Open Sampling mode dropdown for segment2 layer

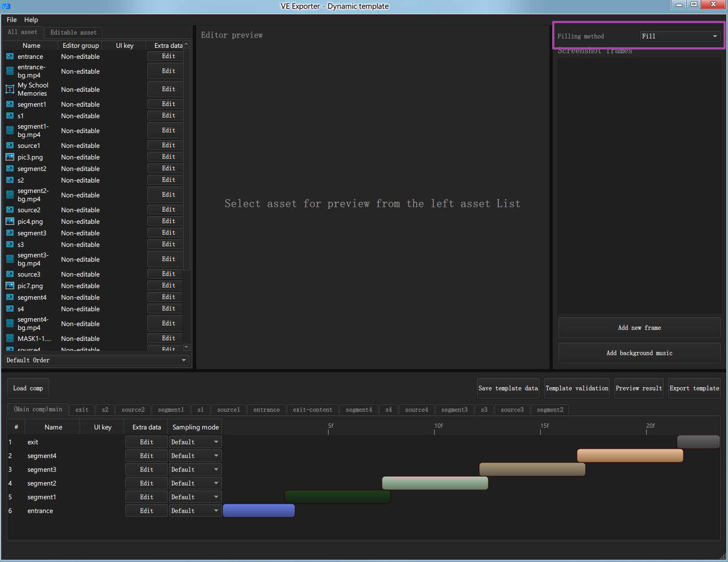[x=195, y=483]
